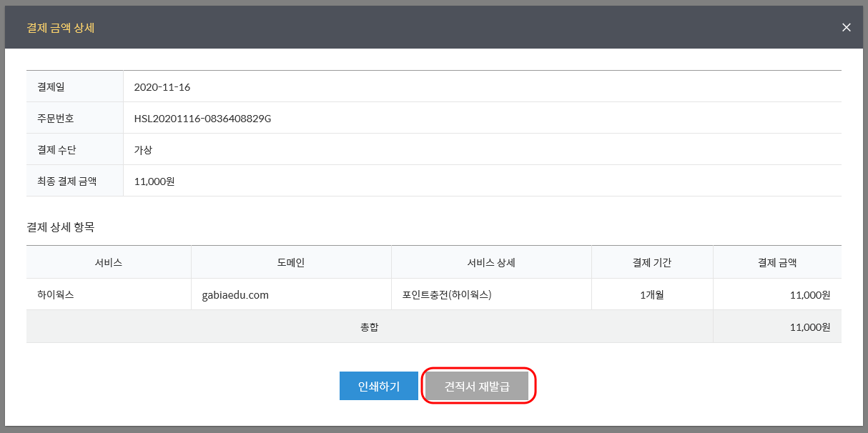The height and width of the screenshot is (433, 868).
Task: Click the 결제 기간 column header
Action: [x=652, y=262]
